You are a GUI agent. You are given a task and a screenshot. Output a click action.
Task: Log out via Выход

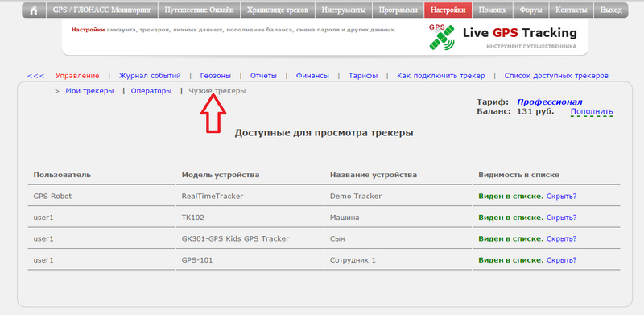[x=611, y=10]
